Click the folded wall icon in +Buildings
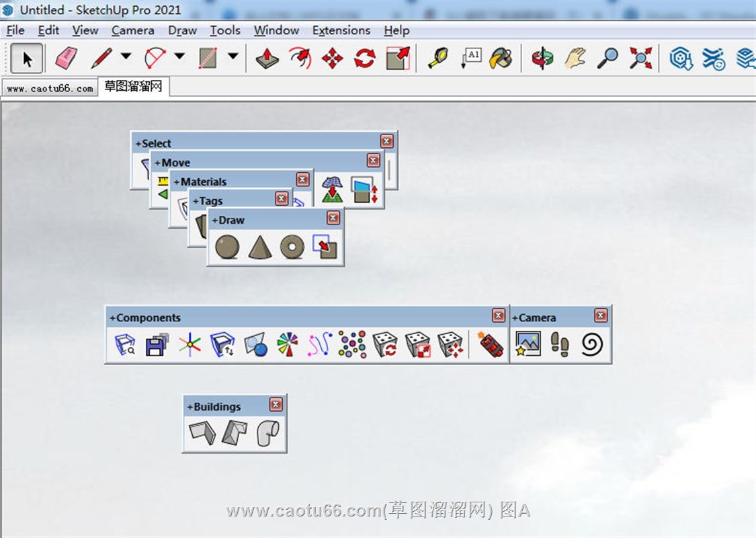Image resolution: width=756 pixels, height=538 pixels. (202, 433)
